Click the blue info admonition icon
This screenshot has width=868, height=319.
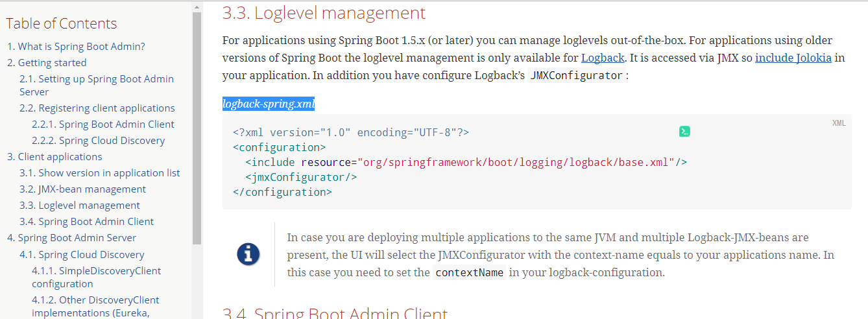click(248, 254)
